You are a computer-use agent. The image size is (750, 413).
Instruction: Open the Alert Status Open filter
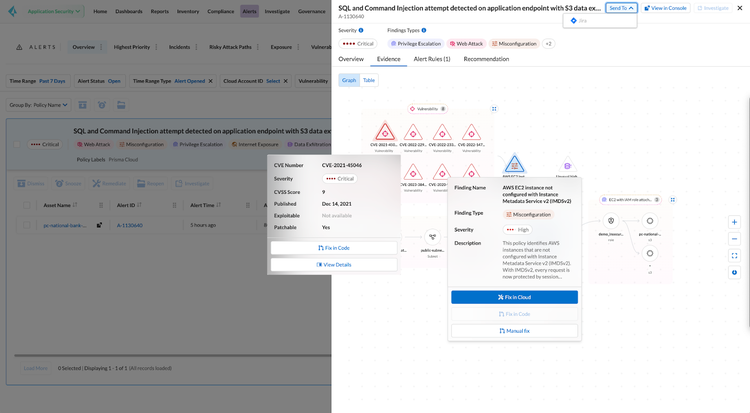pyautogui.click(x=99, y=81)
